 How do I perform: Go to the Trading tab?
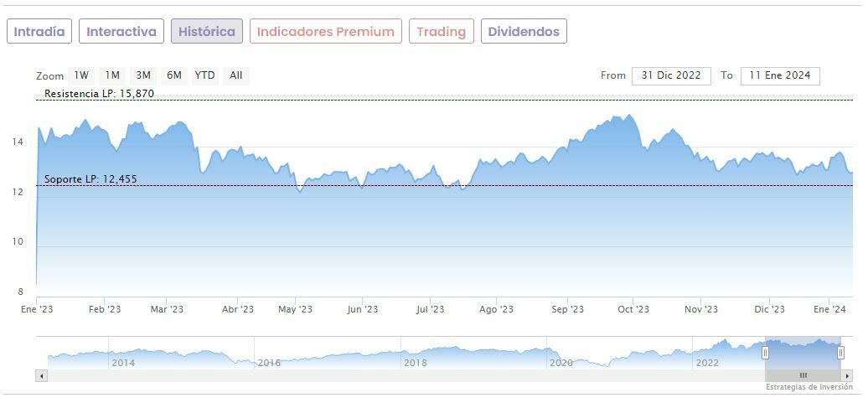441,32
